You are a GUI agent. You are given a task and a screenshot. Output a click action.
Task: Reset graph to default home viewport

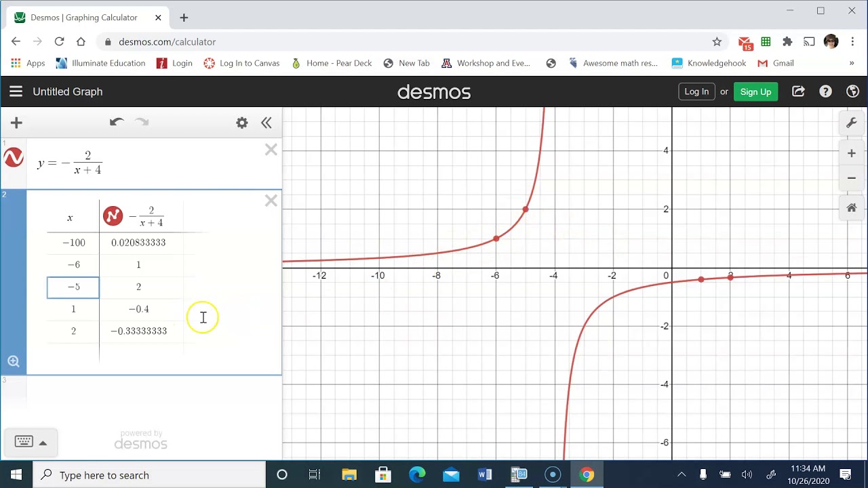[851, 208]
